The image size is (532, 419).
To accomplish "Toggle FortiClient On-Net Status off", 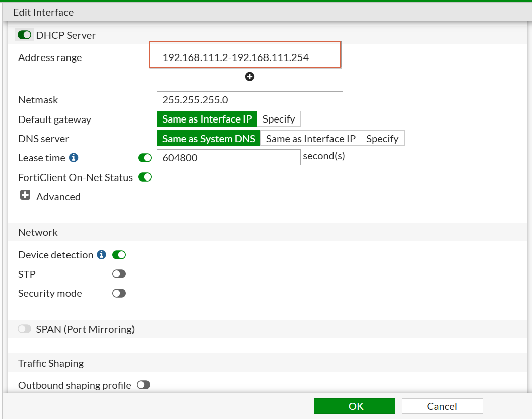I will tap(145, 177).
